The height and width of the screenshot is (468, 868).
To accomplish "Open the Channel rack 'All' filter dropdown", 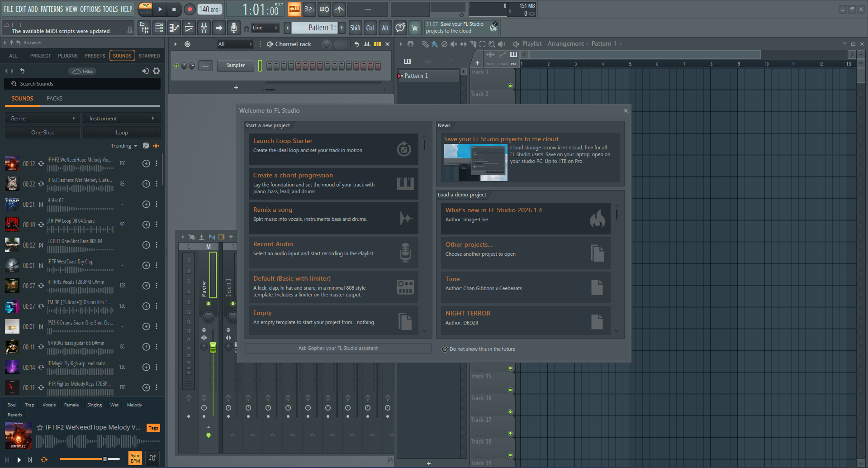I will click(x=235, y=44).
